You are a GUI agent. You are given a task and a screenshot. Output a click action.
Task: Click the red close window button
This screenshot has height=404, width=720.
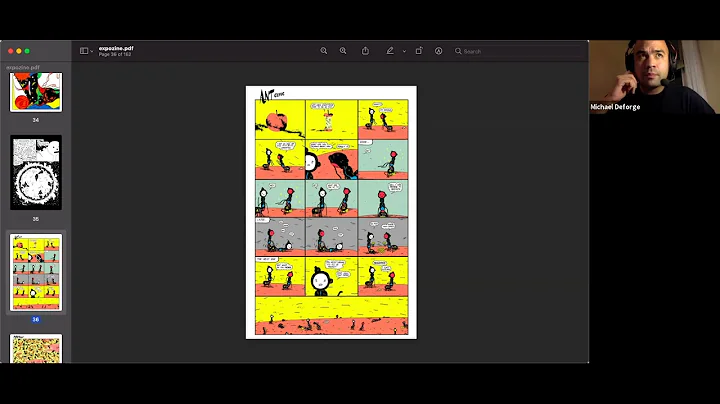[x=11, y=51]
